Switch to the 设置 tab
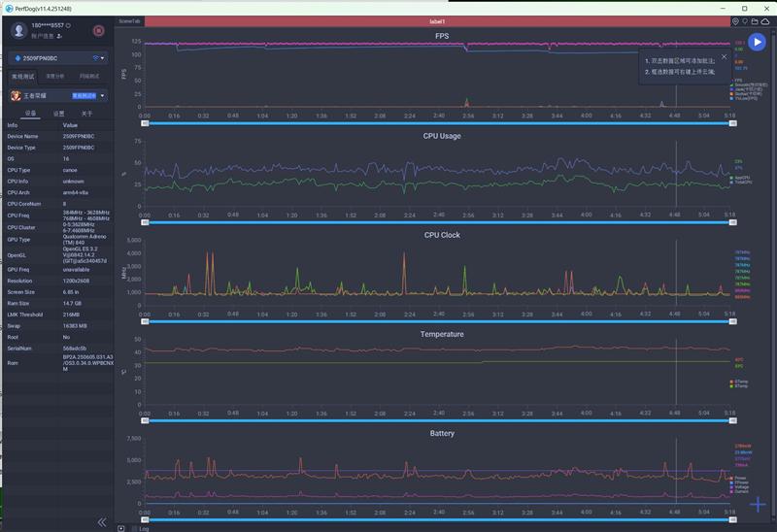777x532 pixels. pyautogui.click(x=58, y=114)
